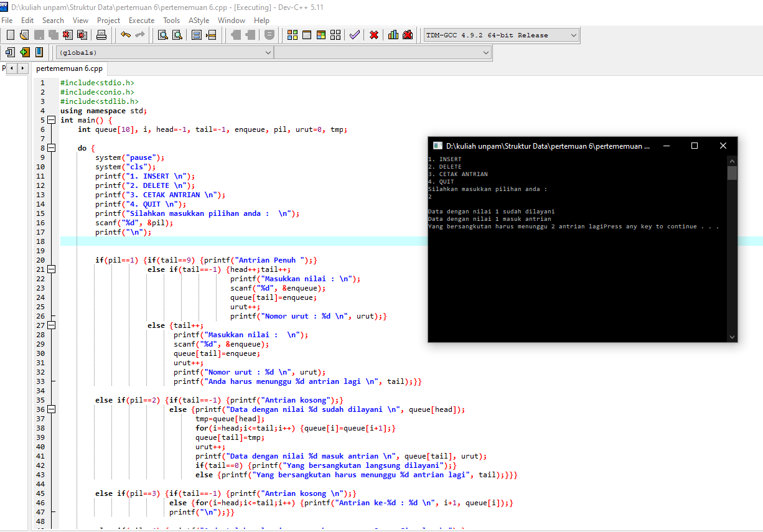This screenshot has height=532, width=763.
Task: Click the system("pause"); code line
Action: click(130, 157)
